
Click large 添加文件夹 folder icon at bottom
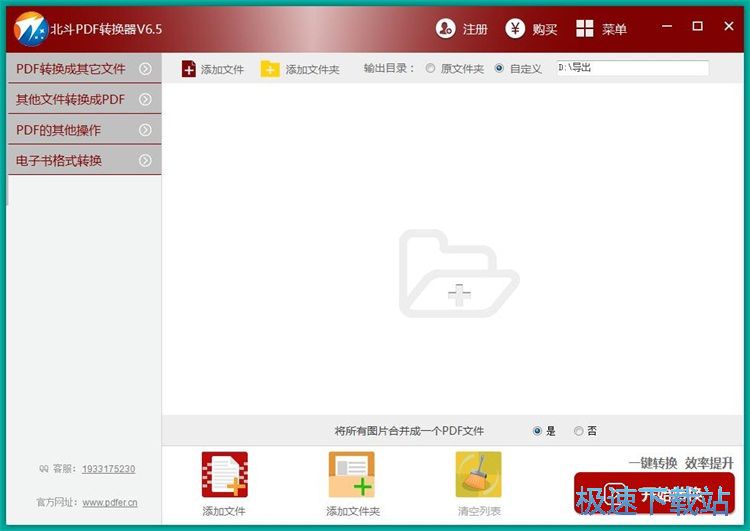tap(352, 475)
